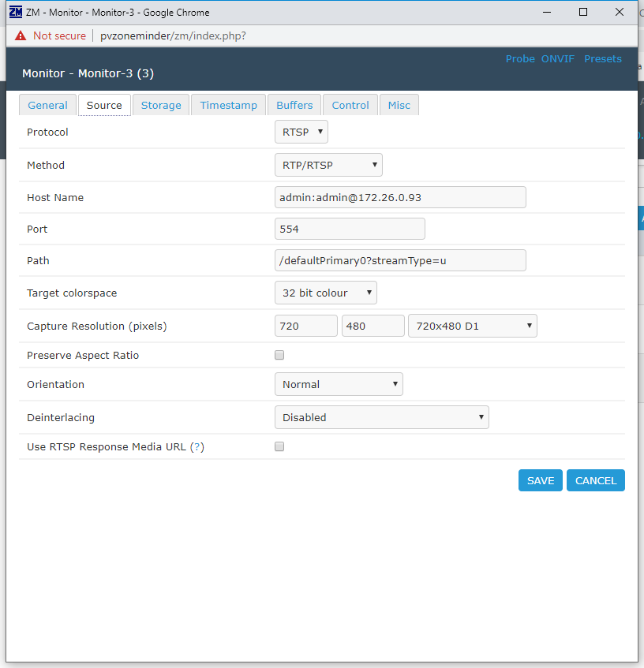Click the "Capture Resolution (pixels)" label
The height and width of the screenshot is (668, 644).
97,326
